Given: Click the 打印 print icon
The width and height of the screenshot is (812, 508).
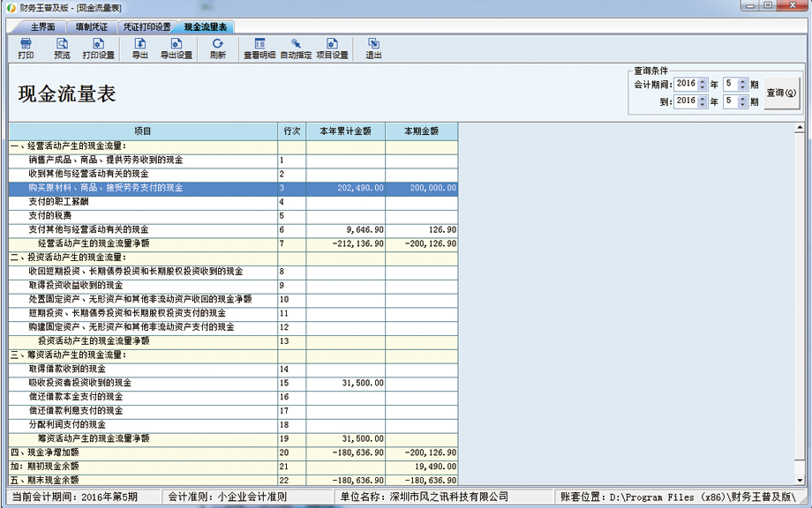Looking at the screenshot, I should (26, 49).
